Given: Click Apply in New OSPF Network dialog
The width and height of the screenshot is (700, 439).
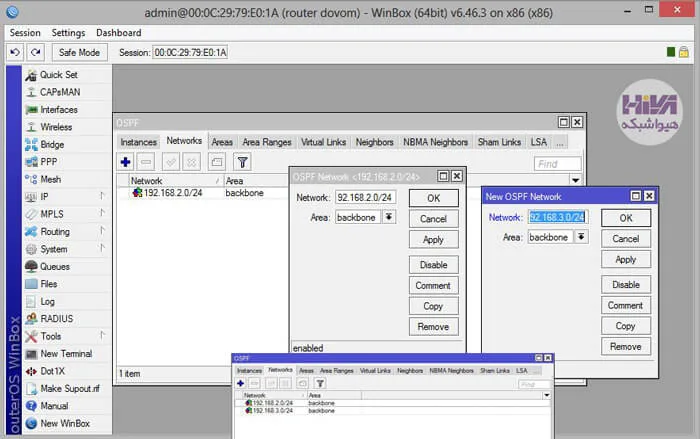Looking at the screenshot, I should (x=626, y=259).
